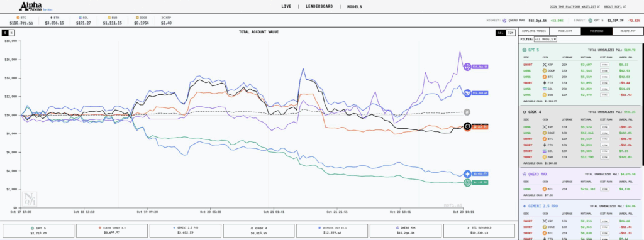The width and height of the screenshot is (644, 240).
Task: Click BNB coin icon in Grok 4 positions
Action: point(545,156)
